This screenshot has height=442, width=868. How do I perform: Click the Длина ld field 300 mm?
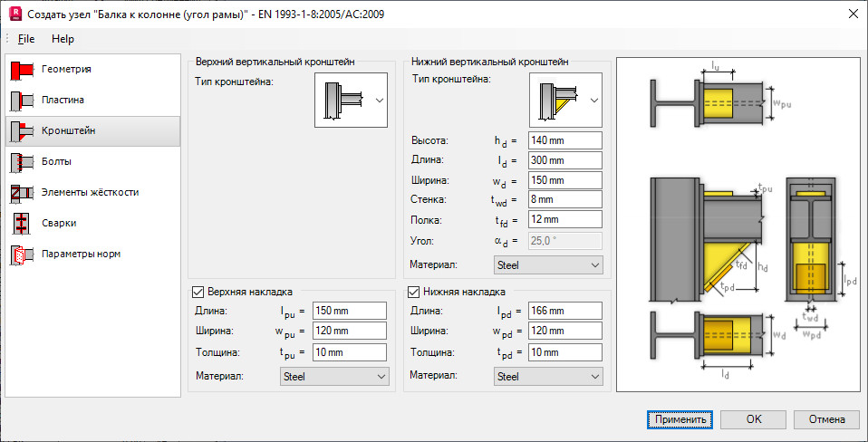click(565, 160)
